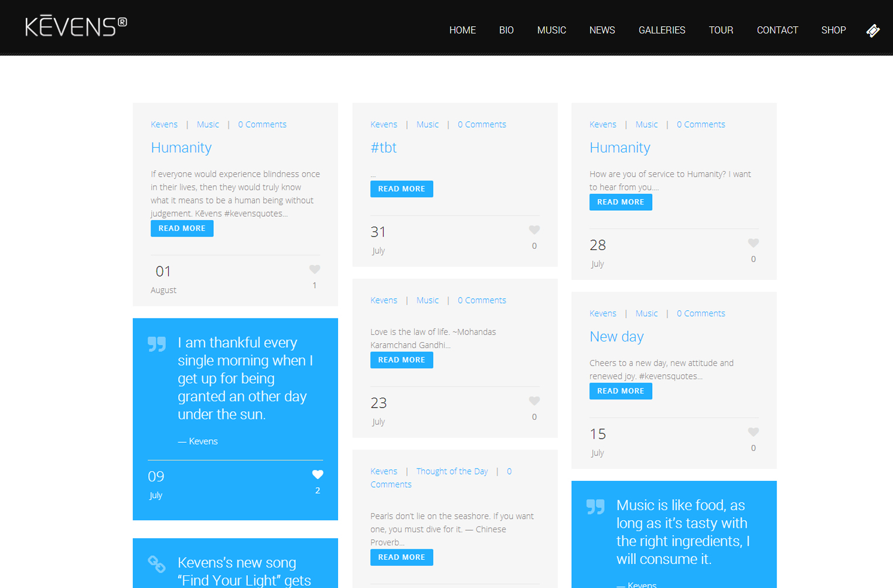This screenshot has width=893, height=588.
Task: Click the Thought of the Day category link
Action: click(x=452, y=471)
